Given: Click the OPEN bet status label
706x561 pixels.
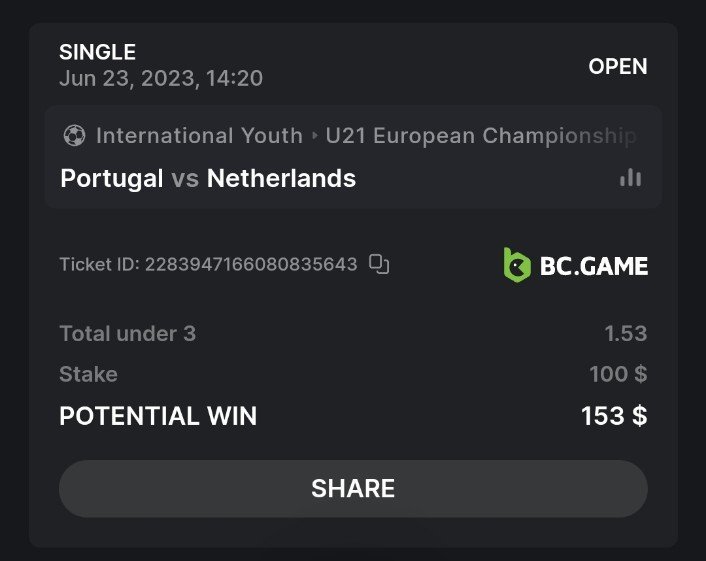Looking at the screenshot, I should pyautogui.click(x=617, y=66).
